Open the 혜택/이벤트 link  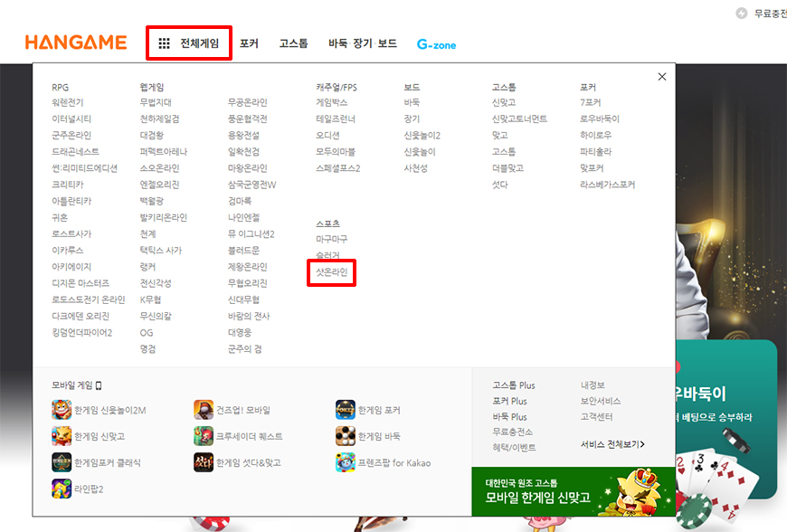click(515, 447)
